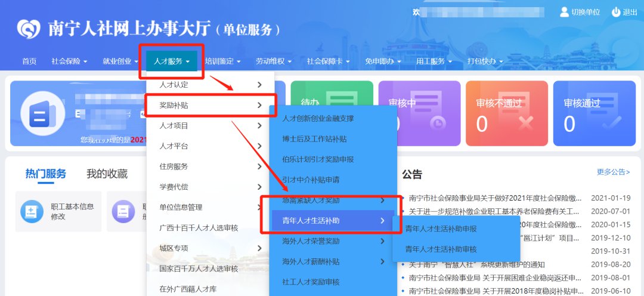Open notice 关于进一步规范补缴企业职工基本养老保险费
The height and width of the screenshot is (296, 644).
pyautogui.click(x=494, y=211)
